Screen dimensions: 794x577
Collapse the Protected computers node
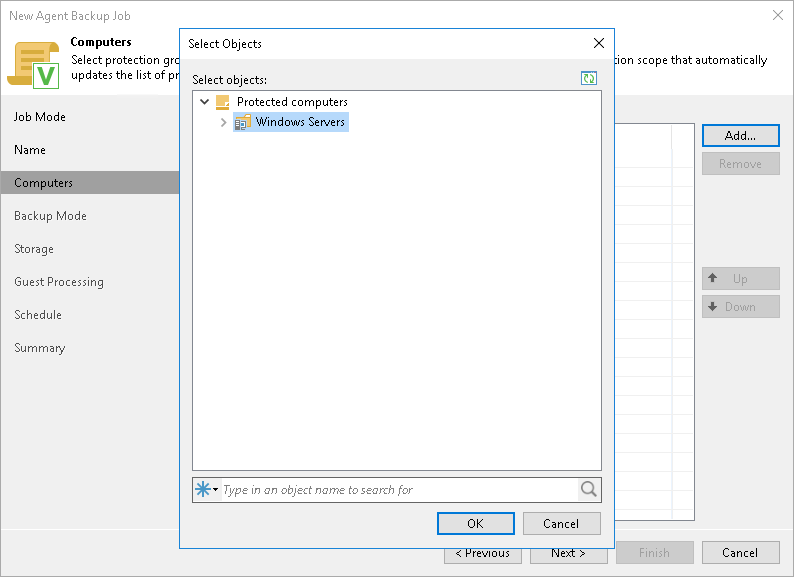(x=205, y=102)
